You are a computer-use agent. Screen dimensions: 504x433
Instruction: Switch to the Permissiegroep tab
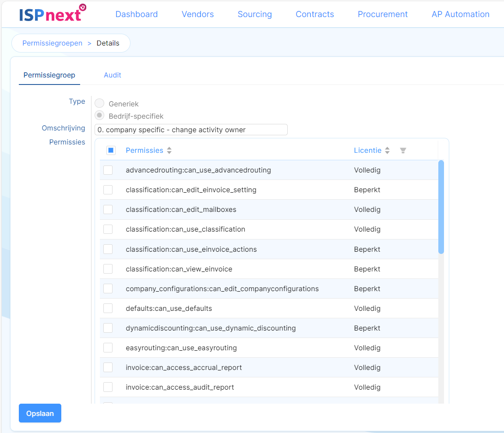pos(49,75)
